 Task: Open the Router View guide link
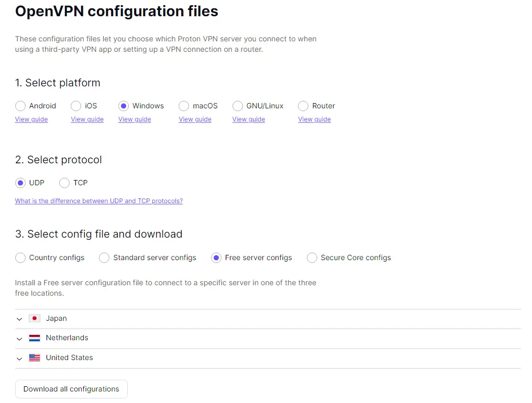point(315,119)
